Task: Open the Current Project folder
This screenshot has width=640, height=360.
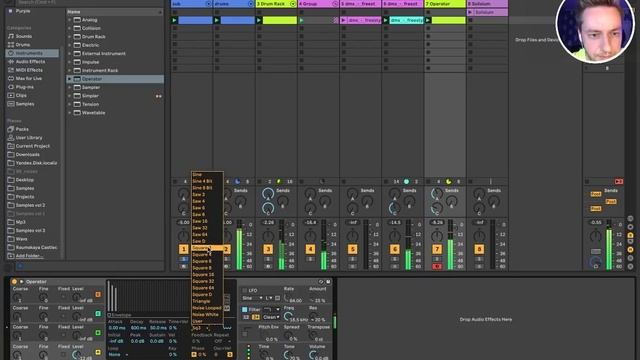Action: (33, 146)
